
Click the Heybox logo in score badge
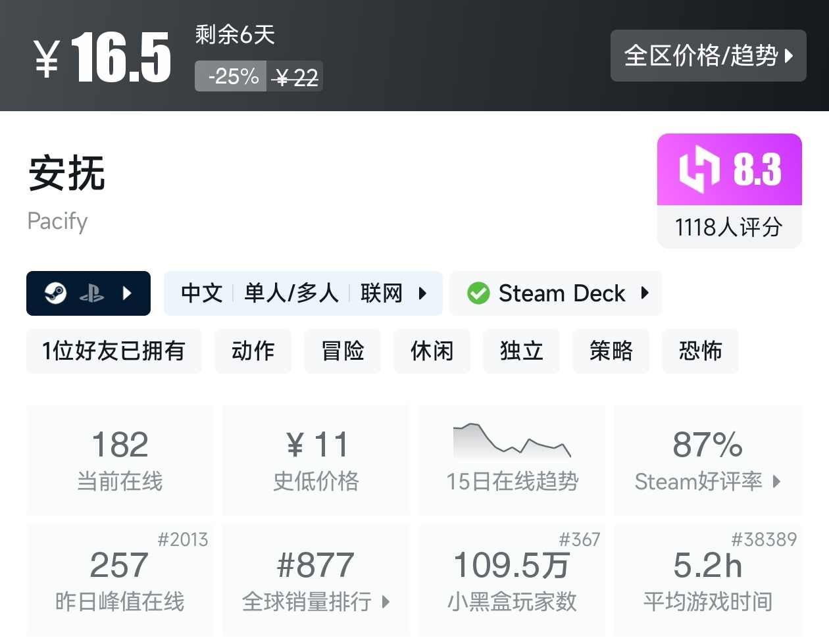pos(699,169)
